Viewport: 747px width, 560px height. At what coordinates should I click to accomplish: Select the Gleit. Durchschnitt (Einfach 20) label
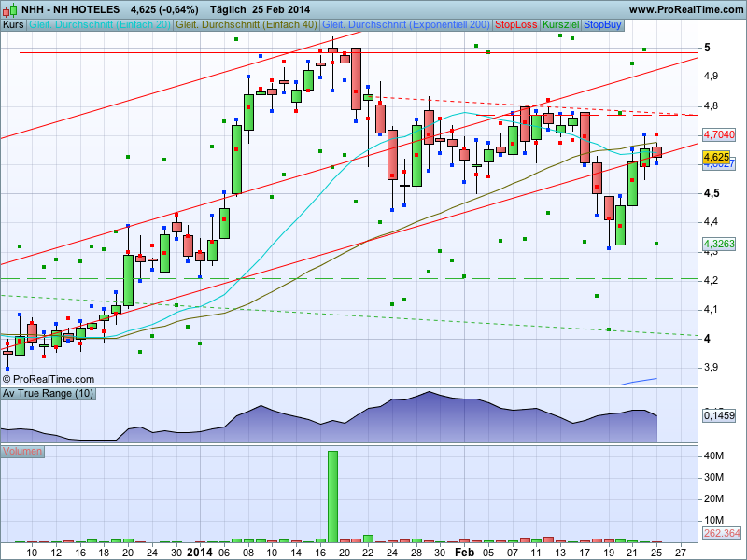(100, 25)
